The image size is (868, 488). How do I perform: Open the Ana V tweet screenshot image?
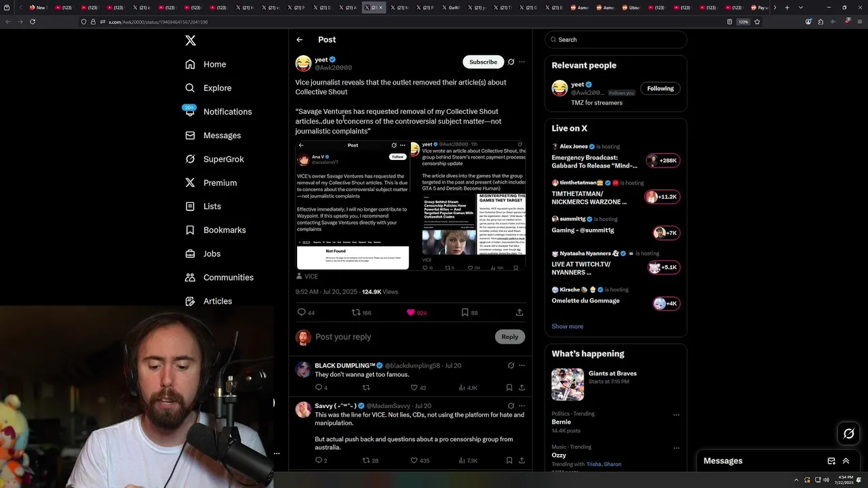coord(353,205)
